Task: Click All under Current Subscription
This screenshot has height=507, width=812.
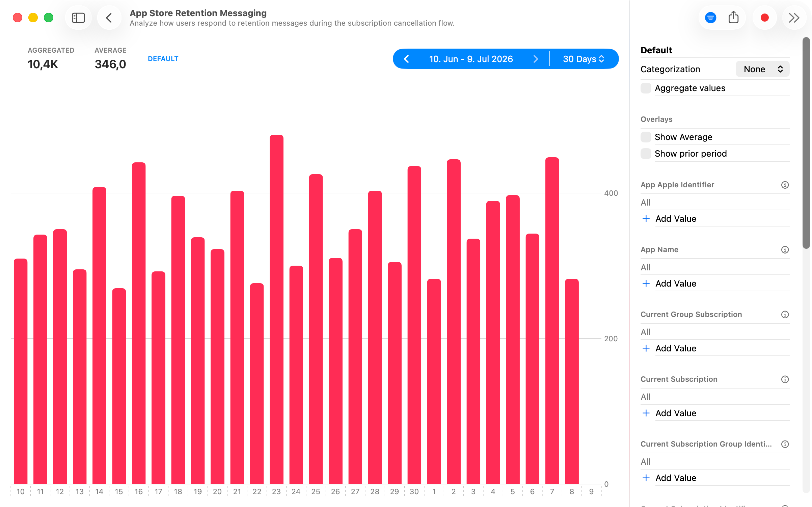Action: [646, 397]
